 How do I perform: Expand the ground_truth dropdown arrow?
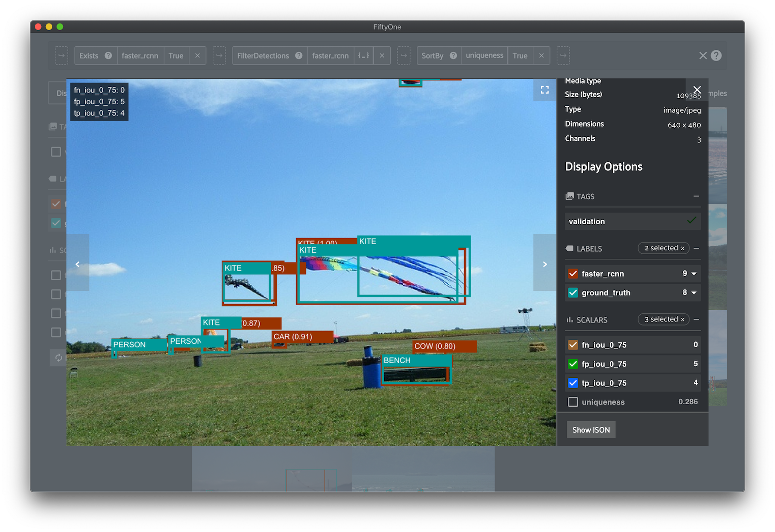[x=694, y=293]
